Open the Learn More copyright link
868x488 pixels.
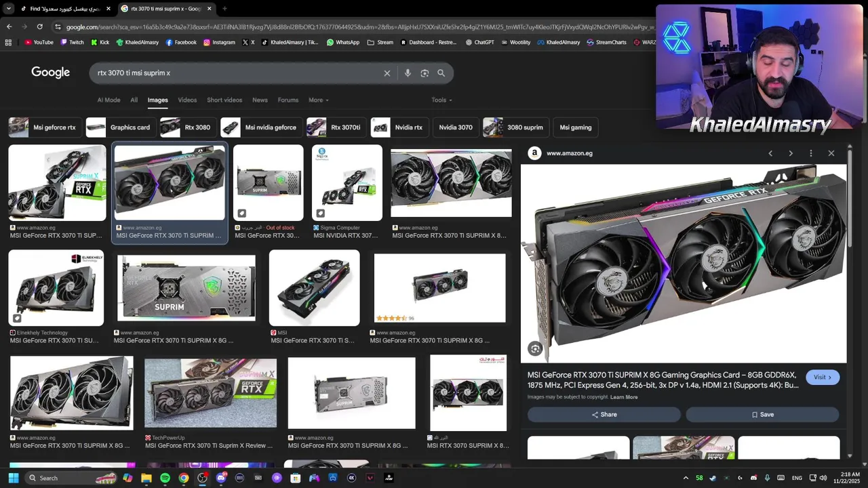pyautogui.click(x=624, y=397)
